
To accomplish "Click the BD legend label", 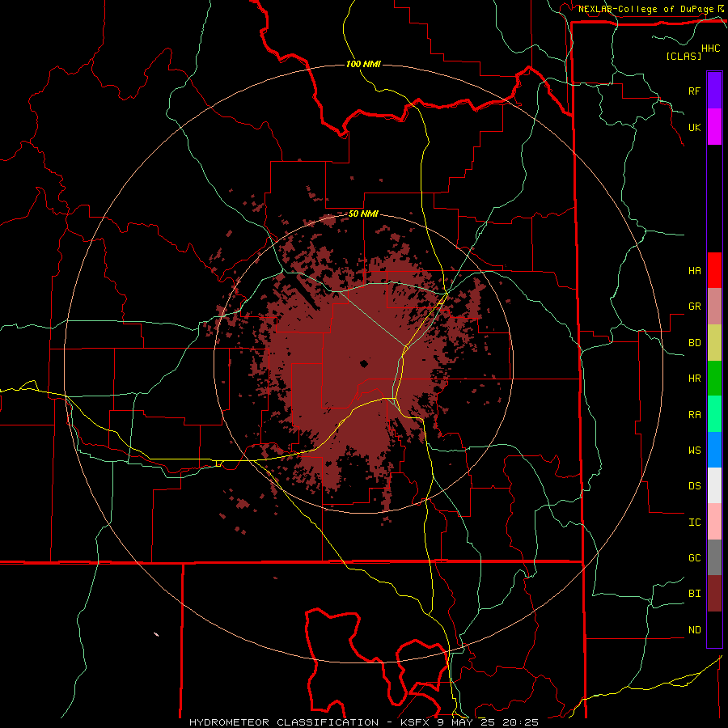I will [694, 343].
